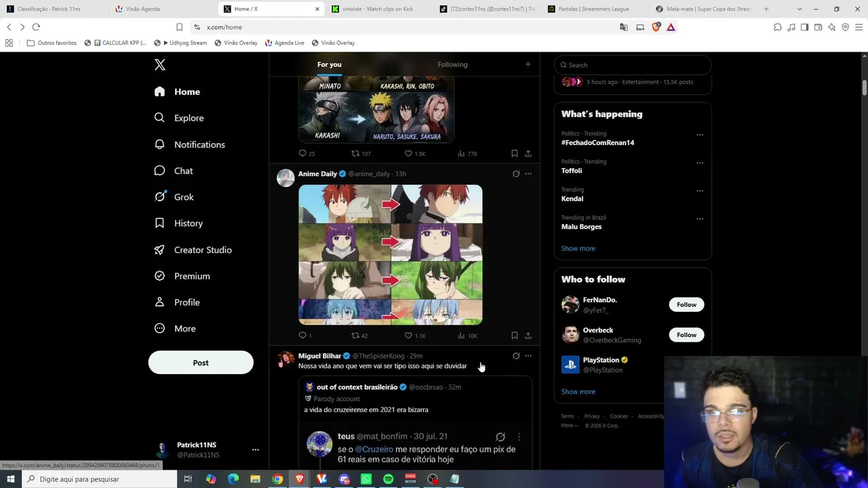Image resolution: width=868 pixels, height=488 pixels.
Task: Switch to the Vinão Agenda browser tab
Action: click(163, 9)
